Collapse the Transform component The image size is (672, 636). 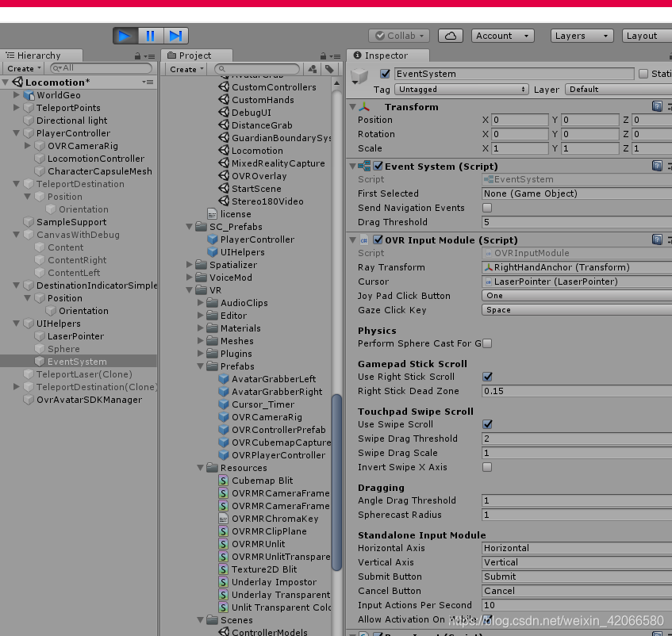(x=353, y=106)
